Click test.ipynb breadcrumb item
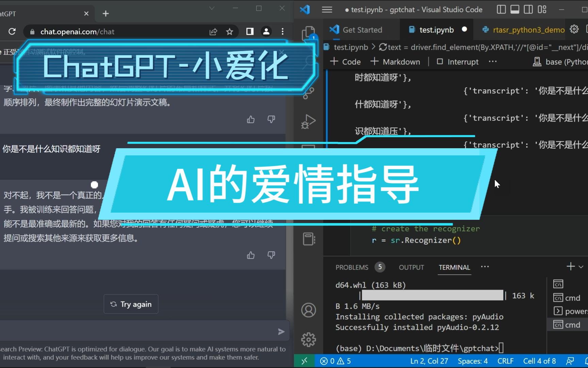This screenshot has width=588, height=368. click(x=351, y=47)
